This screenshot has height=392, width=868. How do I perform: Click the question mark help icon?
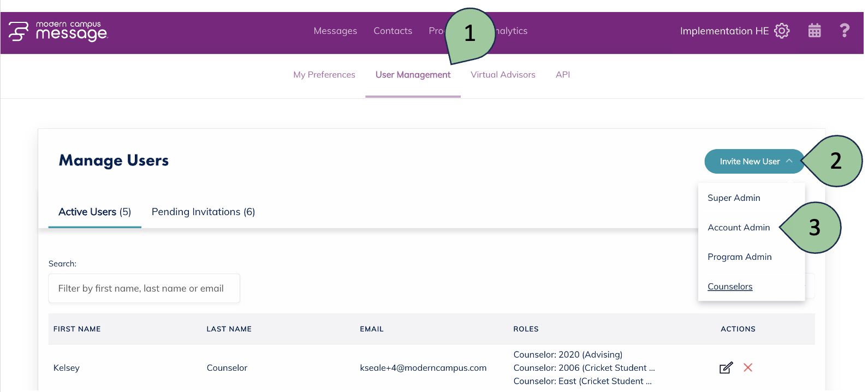(845, 31)
